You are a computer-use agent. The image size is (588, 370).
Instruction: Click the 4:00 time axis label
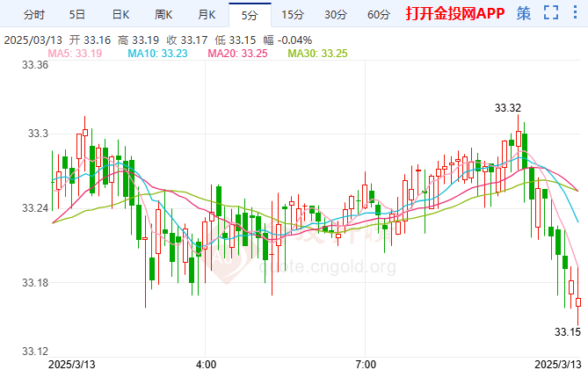point(206,364)
